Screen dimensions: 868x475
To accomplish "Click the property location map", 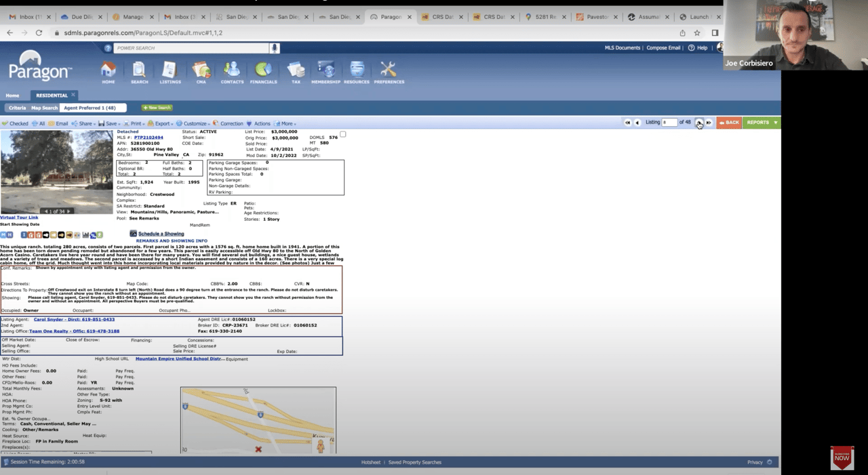I will 258,420.
